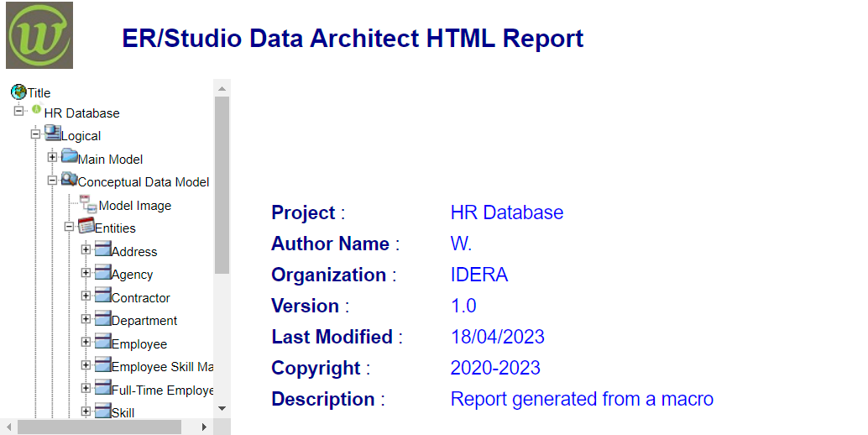Screen dimensions: 868x435
Task: Open the Full-Time Employee link
Action: (163, 390)
